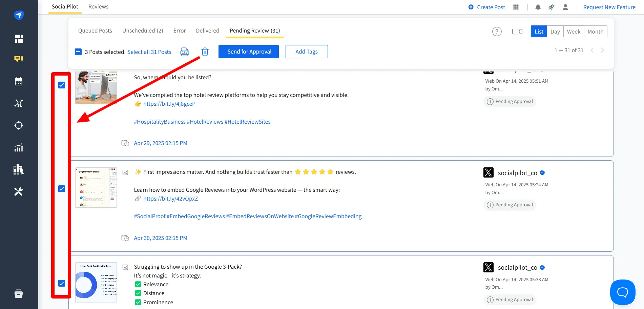This screenshot has width=644, height=309.
Task: Delete selected posts with trash icon
Action: coord(205,52)
